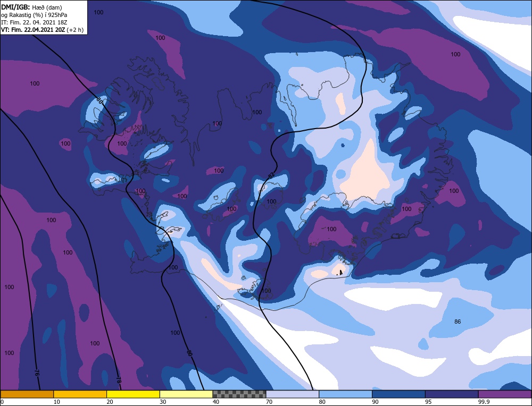The height and width of the screenshot is (406, 532).
Task: Click the '10' legend scale label
Action: coord(57,402)
